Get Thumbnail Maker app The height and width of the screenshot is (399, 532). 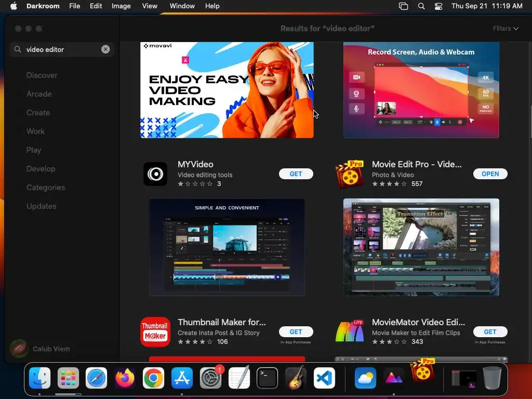pos(296,331)
